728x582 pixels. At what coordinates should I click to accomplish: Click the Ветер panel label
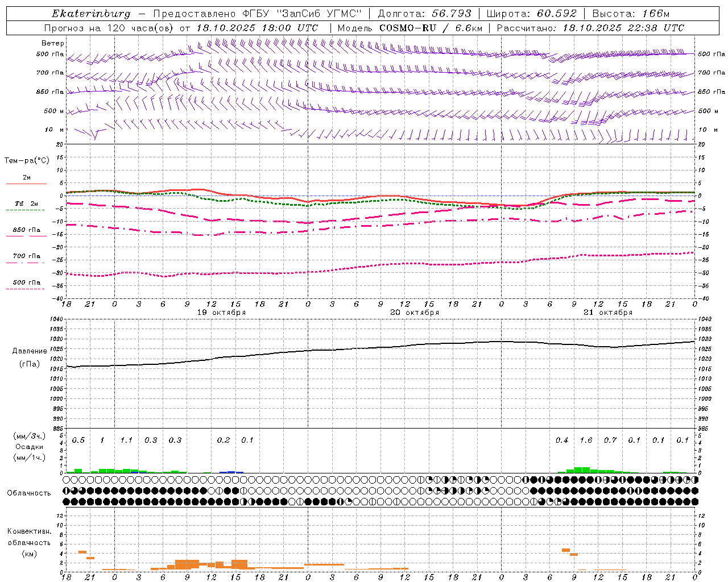pyautogui.click(x=53, y=43)
